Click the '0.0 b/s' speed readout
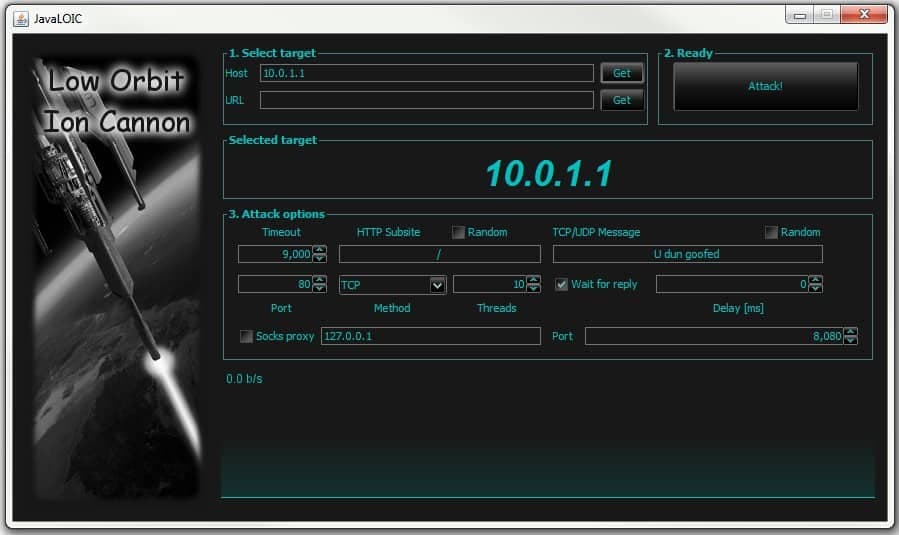This screenshot has height=535, width=899. (x=244, y=379)
